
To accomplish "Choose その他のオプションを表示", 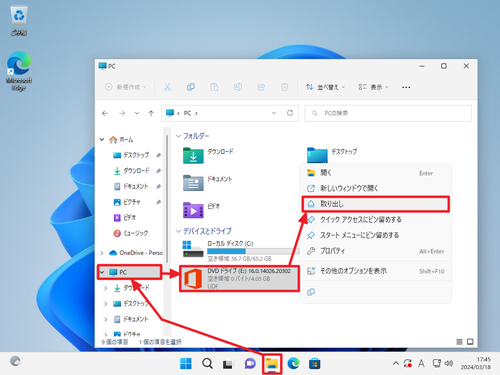I will pos(375,271).
